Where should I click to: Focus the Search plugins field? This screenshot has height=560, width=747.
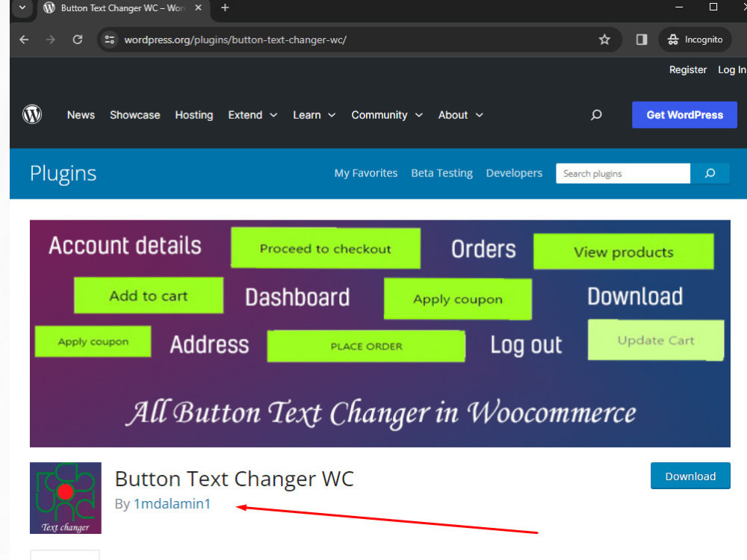[623, 173]
